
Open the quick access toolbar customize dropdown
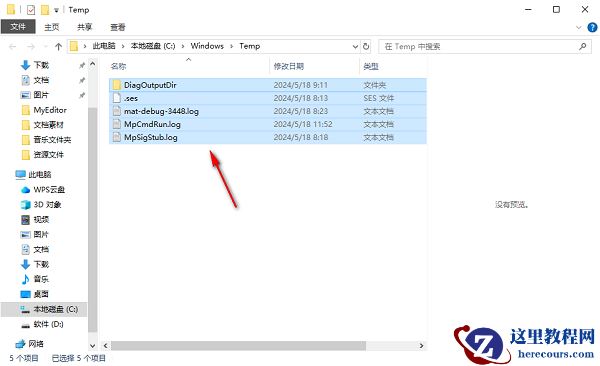[56, 10]
